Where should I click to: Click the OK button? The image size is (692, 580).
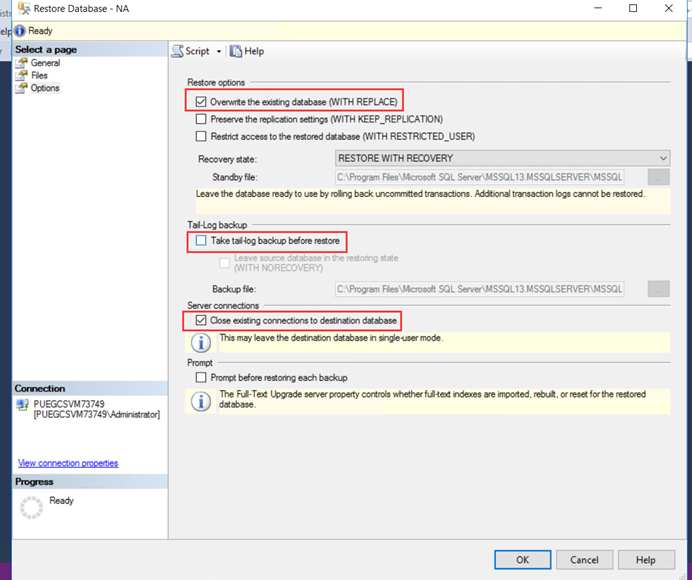523,560
